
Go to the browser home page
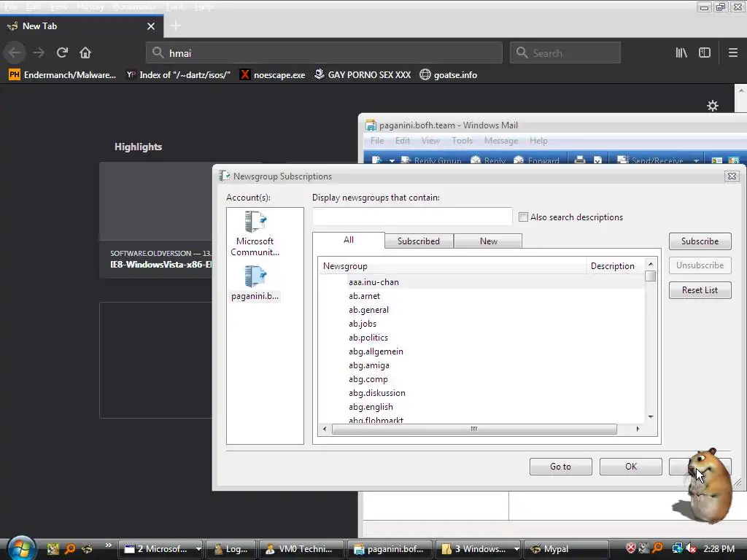[85, 52]
